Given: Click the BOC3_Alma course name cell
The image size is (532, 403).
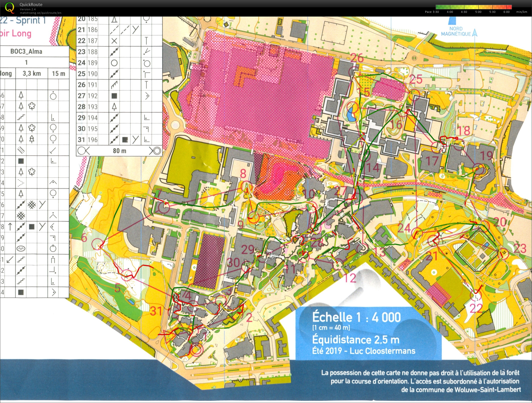Looking at the screenshot, I should point(26,52).
